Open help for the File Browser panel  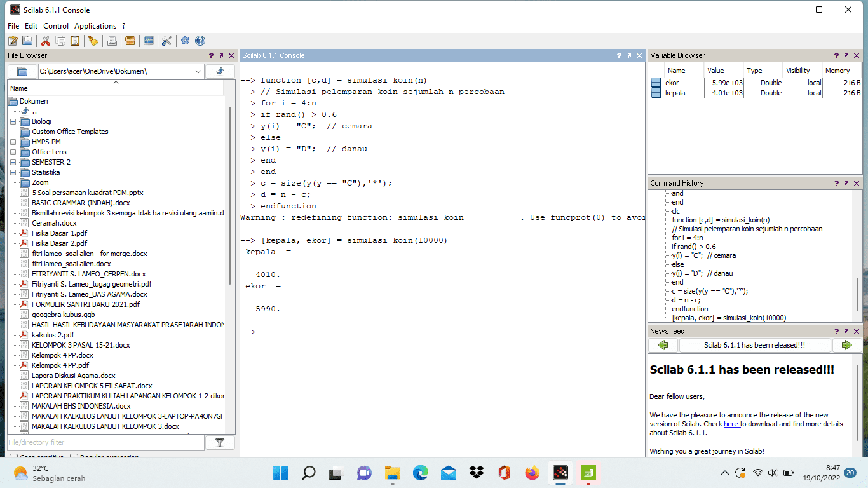pyautogui.click(x=211, y=56)
